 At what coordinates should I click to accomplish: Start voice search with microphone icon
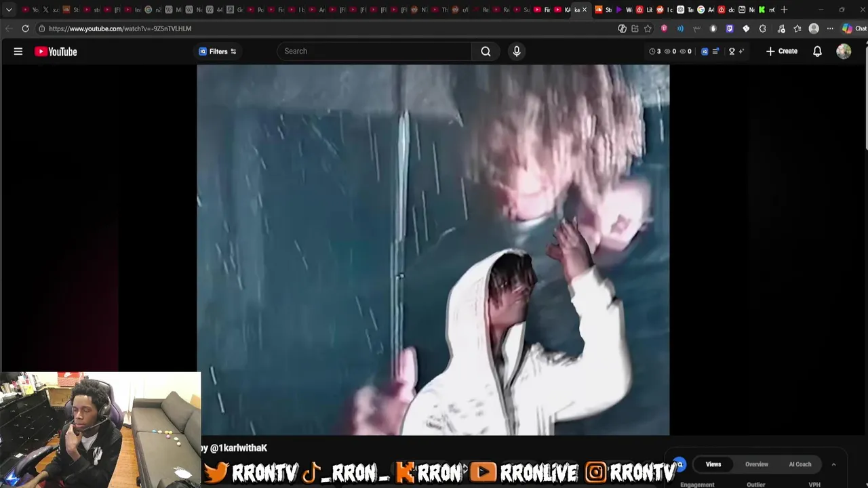pyautogui.click(x=517, y=51)
